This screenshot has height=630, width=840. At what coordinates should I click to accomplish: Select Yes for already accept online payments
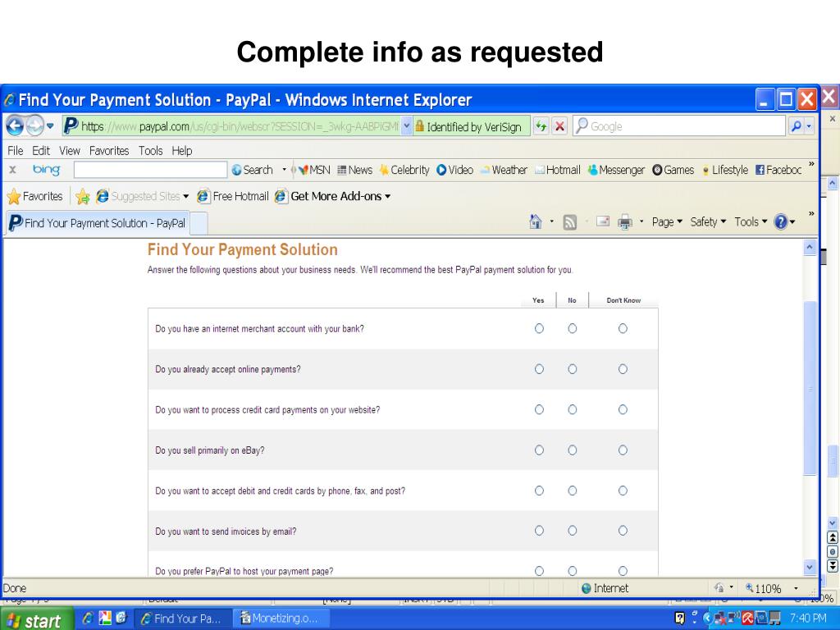click(x=539, y=369)
